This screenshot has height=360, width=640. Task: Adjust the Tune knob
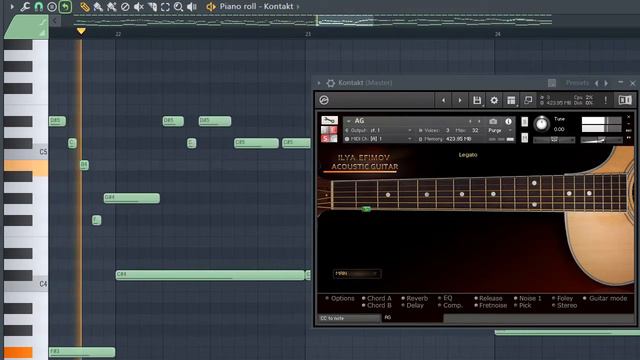(542, 124)
